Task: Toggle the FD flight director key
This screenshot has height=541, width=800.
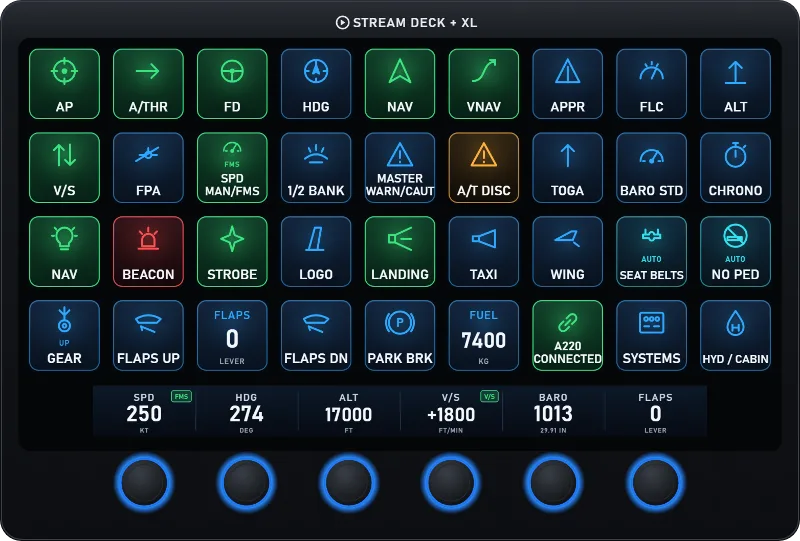Action: (x=232, y=84)
